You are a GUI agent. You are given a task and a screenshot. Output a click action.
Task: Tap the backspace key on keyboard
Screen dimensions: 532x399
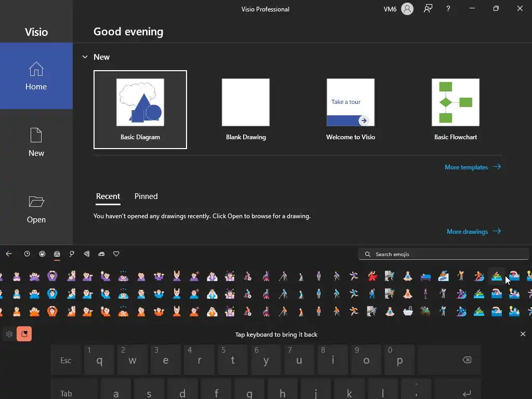(x=449, y=360)
